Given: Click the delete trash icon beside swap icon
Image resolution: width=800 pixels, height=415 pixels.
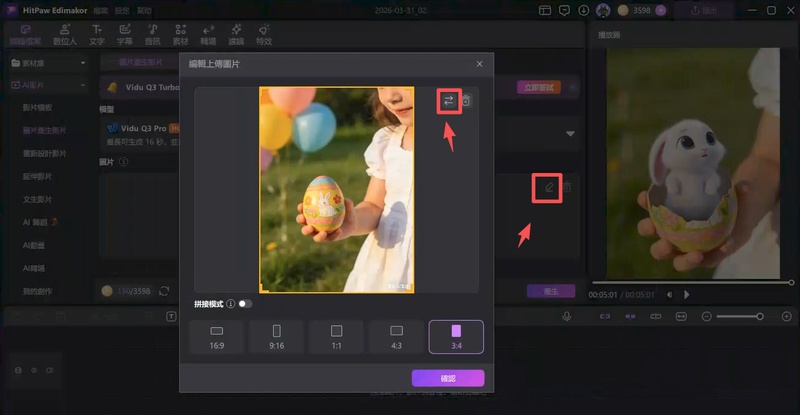Looking at the screenshot, I should pyautogui.click(x=466, y=101).
